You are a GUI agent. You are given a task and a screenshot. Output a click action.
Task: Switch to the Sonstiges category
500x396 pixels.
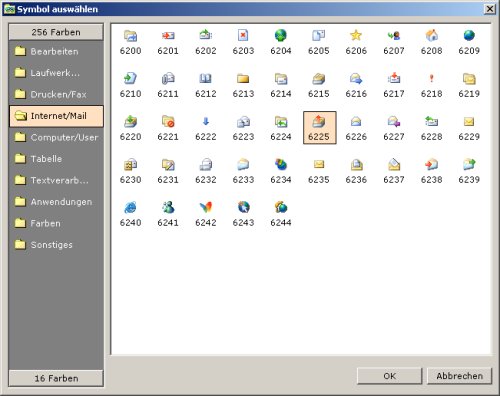point(56,245)
